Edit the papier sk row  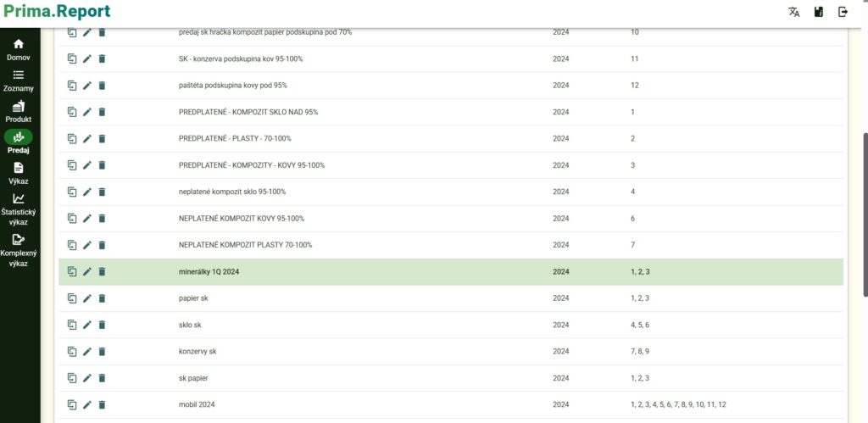tap(87, 298)
